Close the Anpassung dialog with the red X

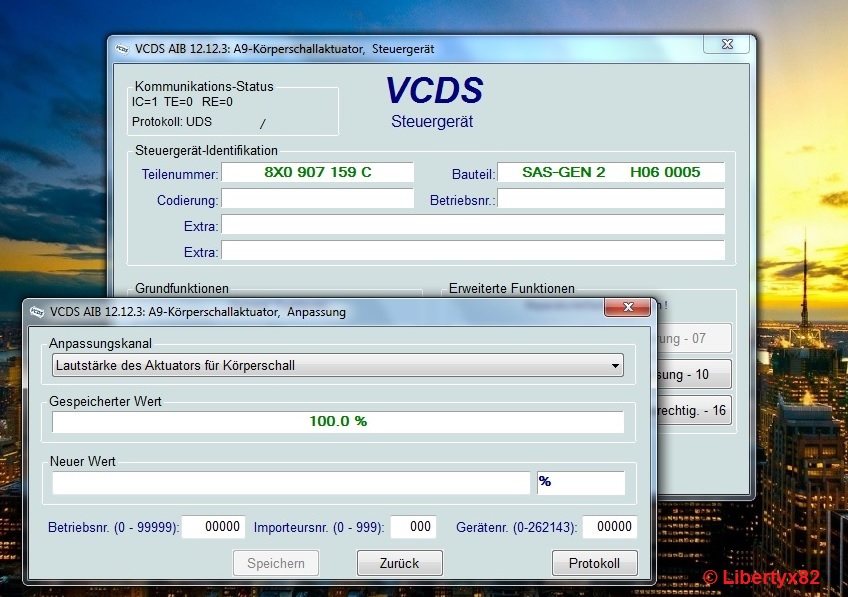pyautogui.click(x=627, y=307)
